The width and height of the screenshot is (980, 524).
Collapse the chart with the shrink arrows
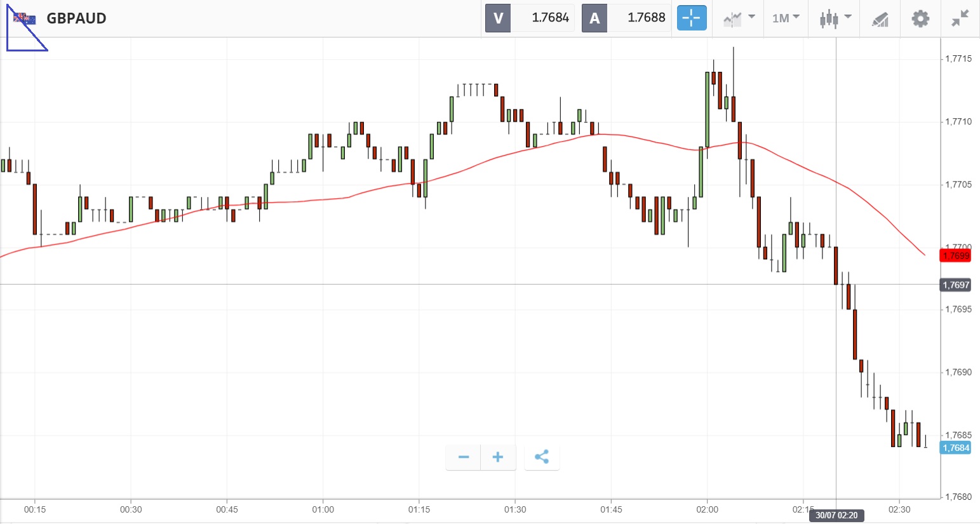[x=960, y=18]
